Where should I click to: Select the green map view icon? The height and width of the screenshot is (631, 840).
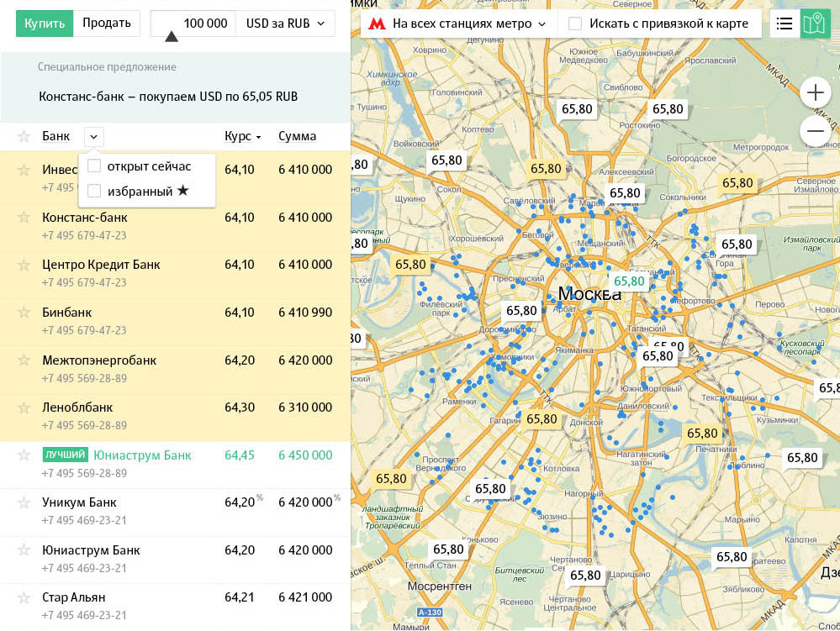pyautogui.click(x=814, y=24)
